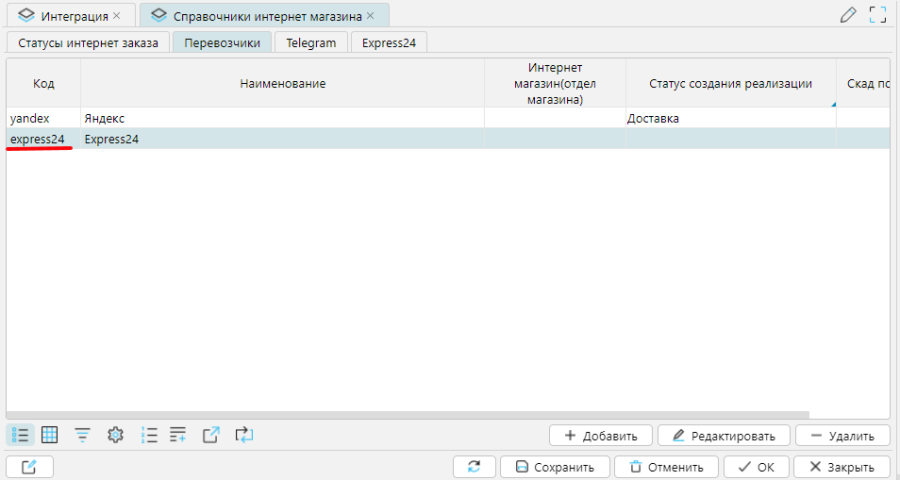Click the export/open external arrow icon

tap(211, 435)
